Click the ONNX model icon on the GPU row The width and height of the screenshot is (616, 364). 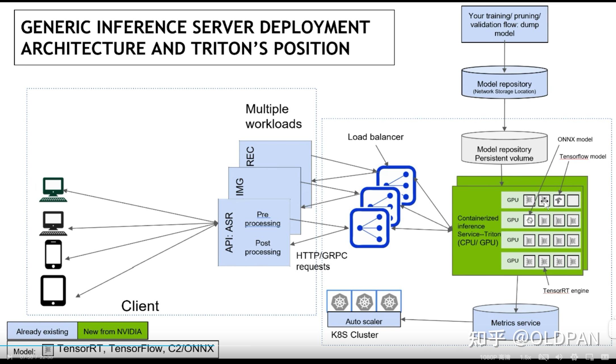[529, 220]
